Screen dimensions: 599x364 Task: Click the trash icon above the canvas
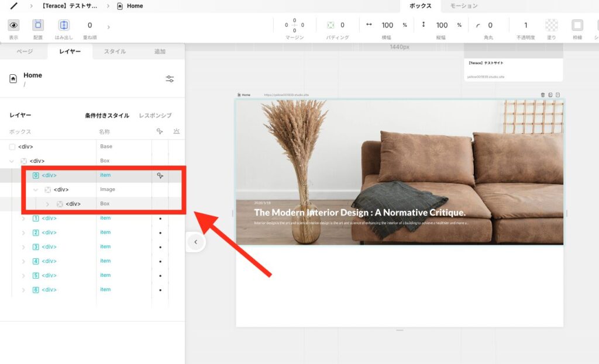(543, 95)
